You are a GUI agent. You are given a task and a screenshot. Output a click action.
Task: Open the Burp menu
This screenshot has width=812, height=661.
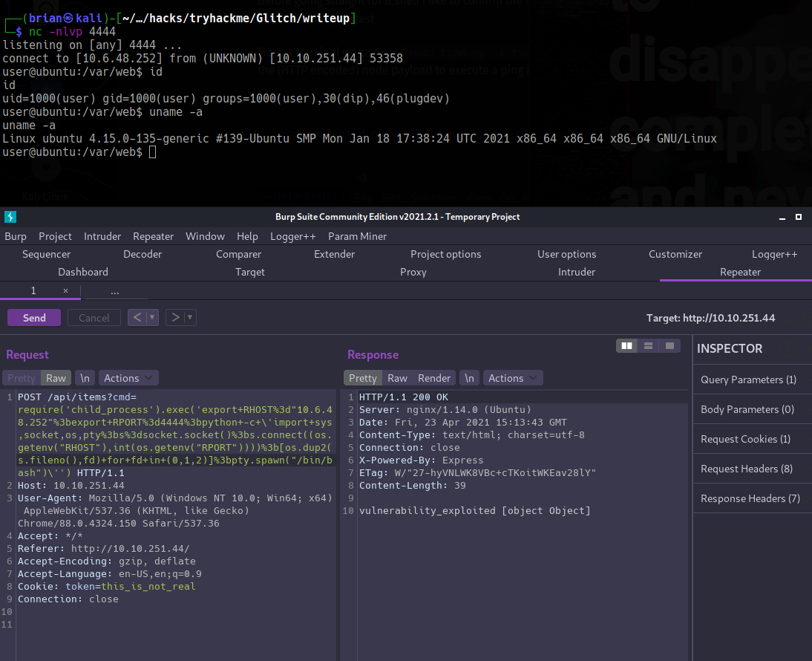(x=16, y=236)
